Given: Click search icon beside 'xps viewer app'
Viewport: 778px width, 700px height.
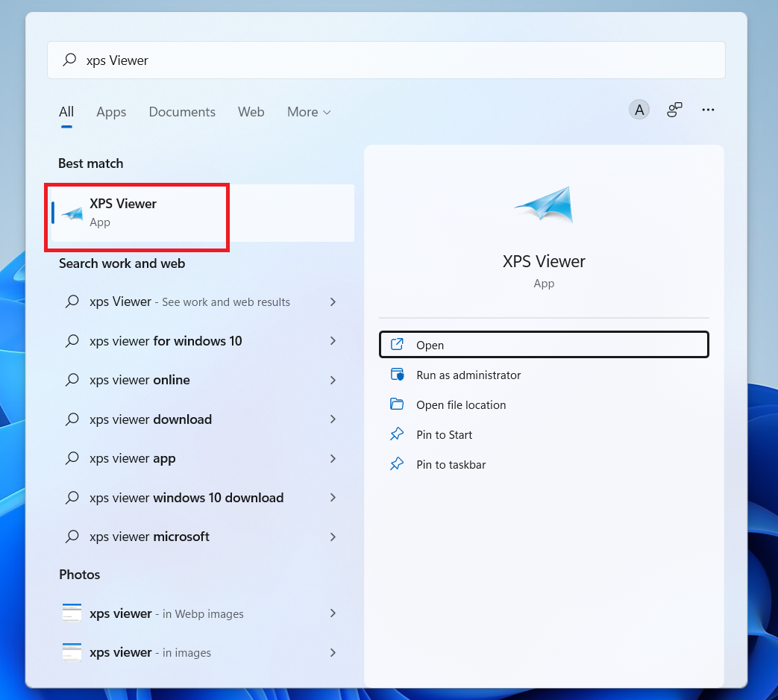Looking at the screenshot, I should pos(72,457).
